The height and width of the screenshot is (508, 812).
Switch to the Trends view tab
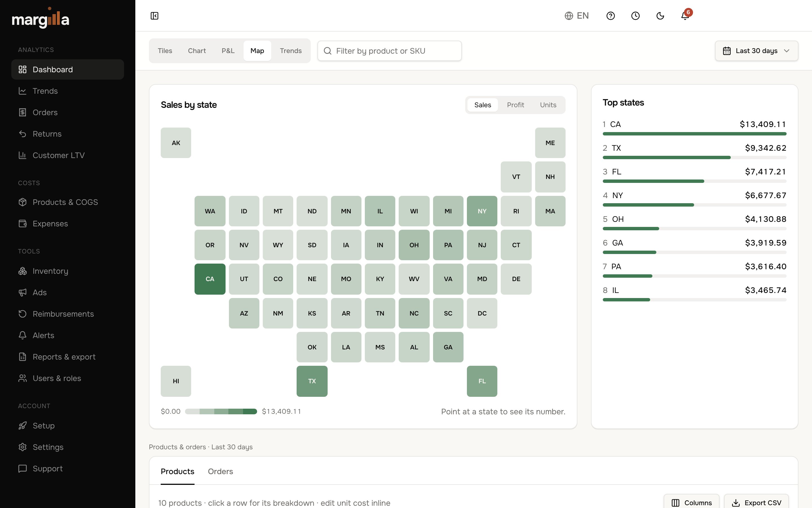click(x=291, y=51)
